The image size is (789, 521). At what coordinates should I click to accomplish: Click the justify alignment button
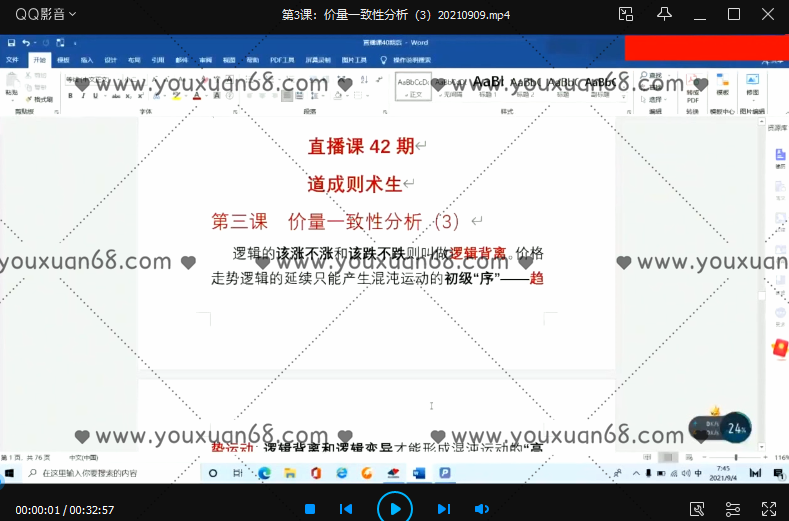click(287, 96)
